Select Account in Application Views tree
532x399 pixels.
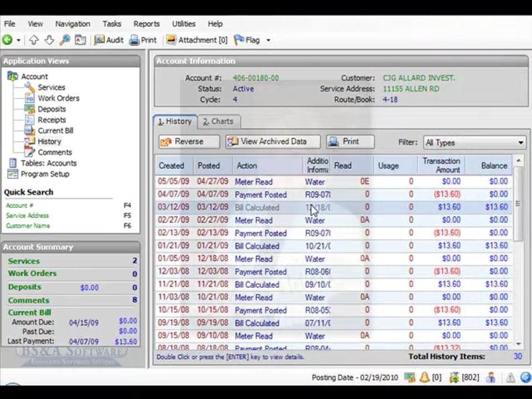[x=34, y=76]
